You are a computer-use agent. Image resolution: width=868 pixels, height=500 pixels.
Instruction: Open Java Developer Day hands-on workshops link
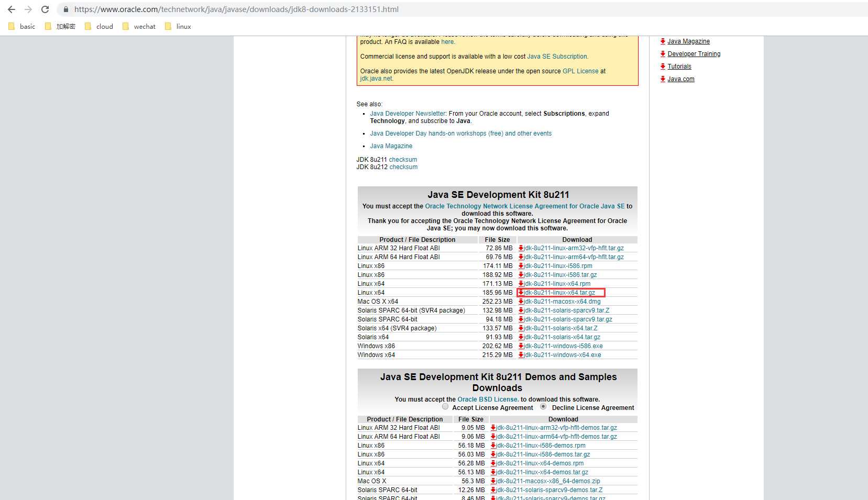point(460,134)
